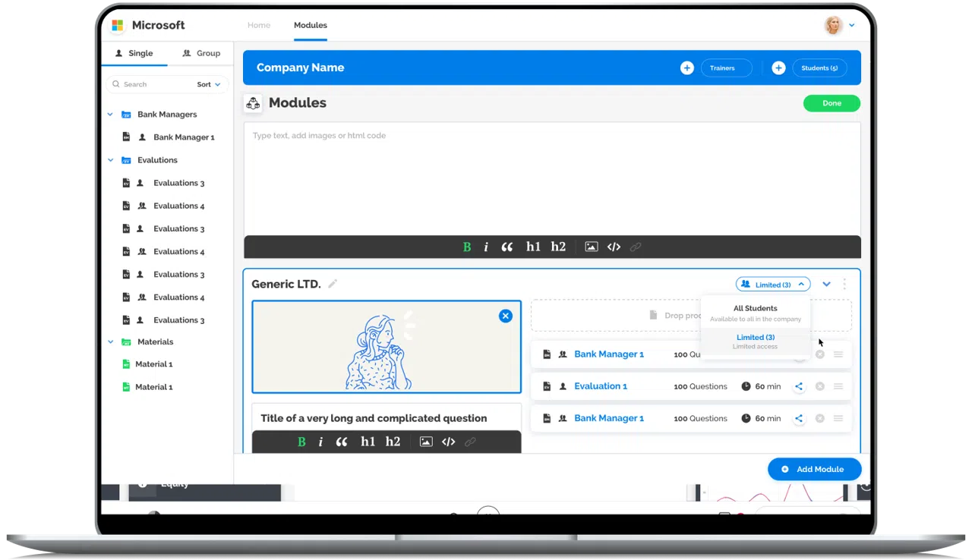Collapse the Generic LTD. module chevron

click(x=826, y=285)
